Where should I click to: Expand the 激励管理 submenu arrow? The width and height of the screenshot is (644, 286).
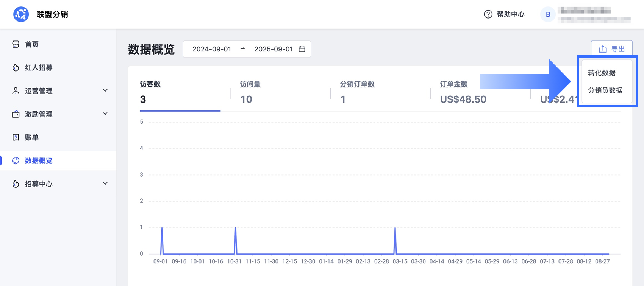[105, 114]
